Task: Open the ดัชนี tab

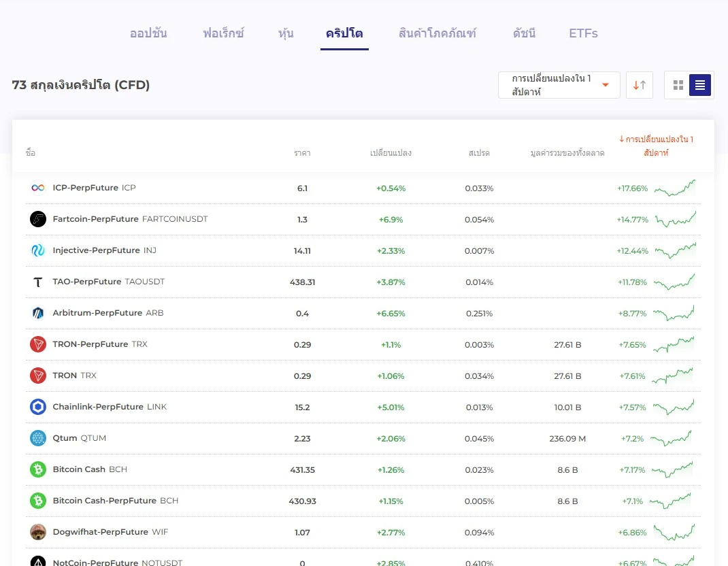Action: pyautogui.click(x=524, y=33)
